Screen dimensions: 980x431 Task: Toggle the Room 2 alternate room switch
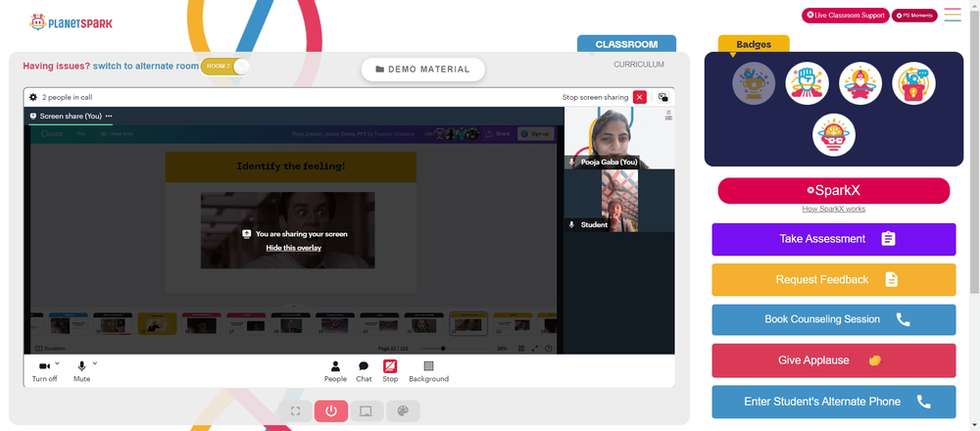click(x=225, y=67)
